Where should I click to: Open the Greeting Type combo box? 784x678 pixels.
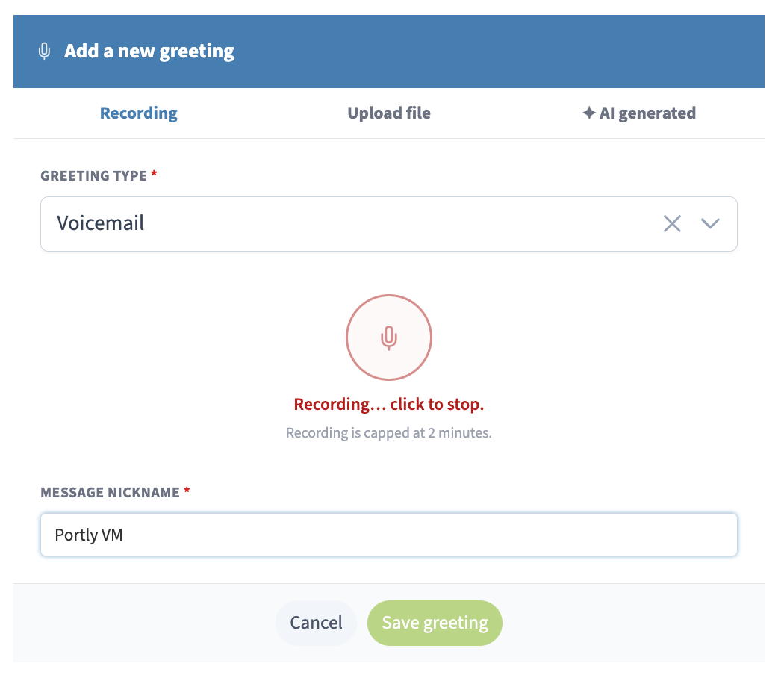tap(388, 224)
